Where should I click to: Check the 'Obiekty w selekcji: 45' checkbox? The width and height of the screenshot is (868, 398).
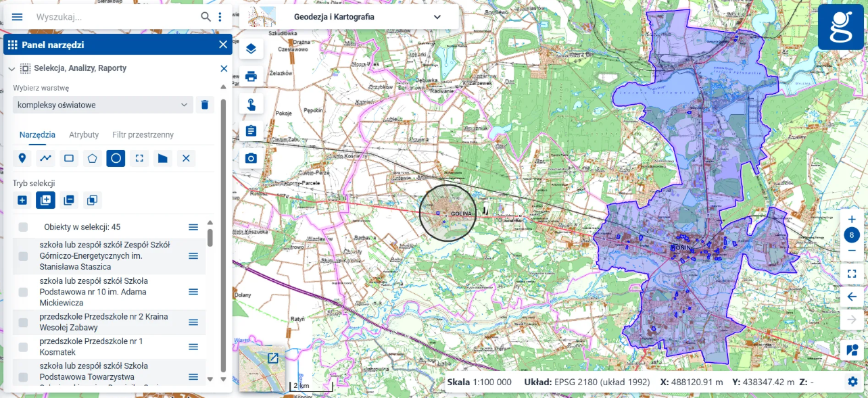pos(24,227)
